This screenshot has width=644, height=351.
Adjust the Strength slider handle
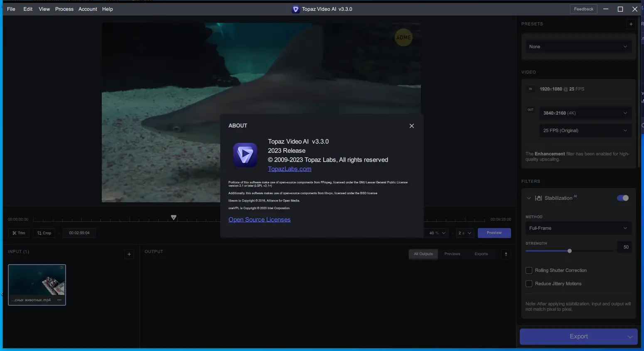click(x=570, y=251)
